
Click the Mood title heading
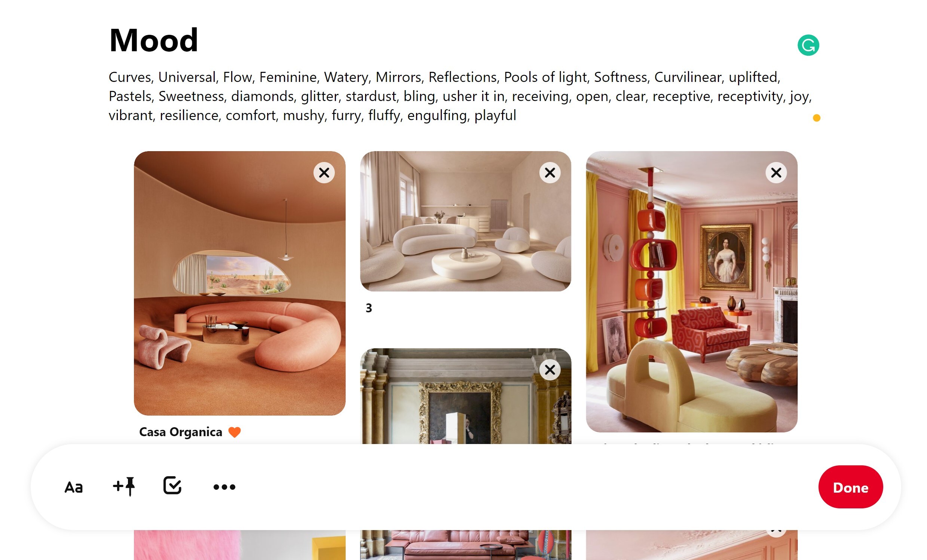(x=153, y=40)
